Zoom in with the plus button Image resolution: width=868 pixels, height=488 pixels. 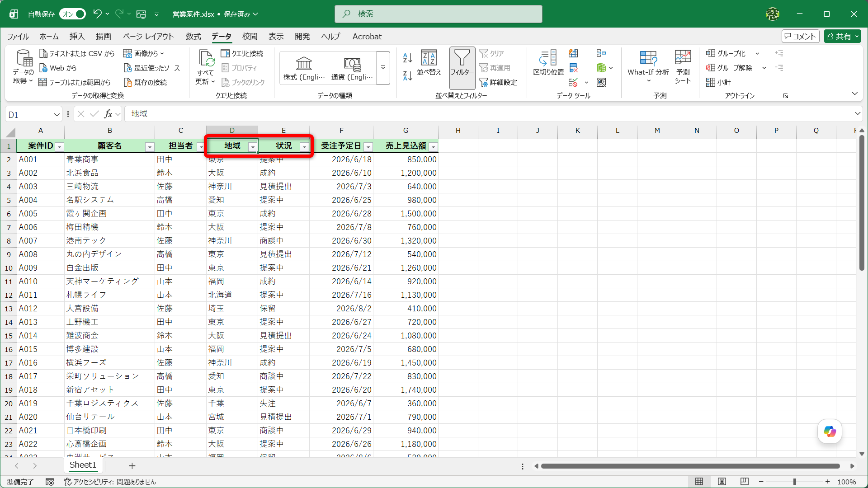click(x=827, y=482)
